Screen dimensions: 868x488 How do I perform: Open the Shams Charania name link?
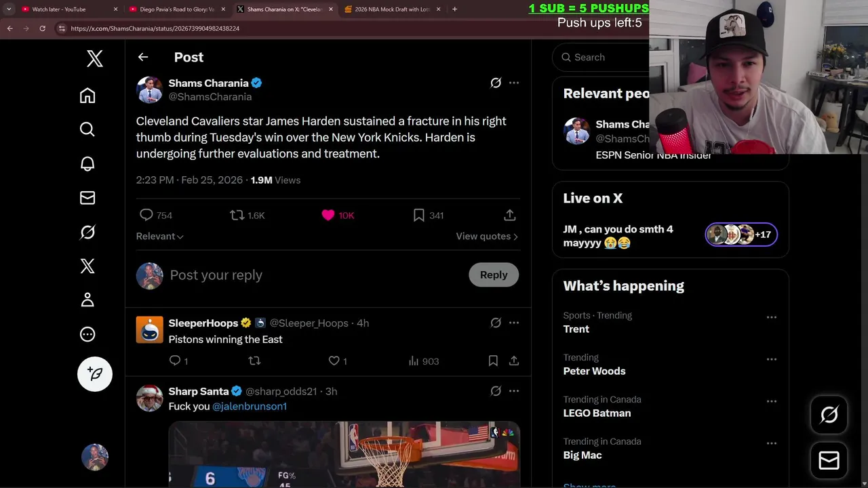pos(208,83)
